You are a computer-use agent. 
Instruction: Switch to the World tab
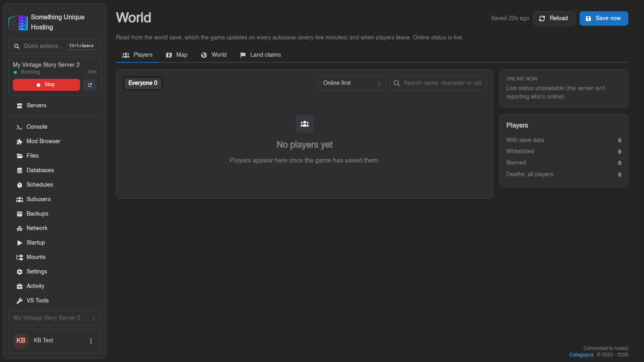tap(214, 55)
